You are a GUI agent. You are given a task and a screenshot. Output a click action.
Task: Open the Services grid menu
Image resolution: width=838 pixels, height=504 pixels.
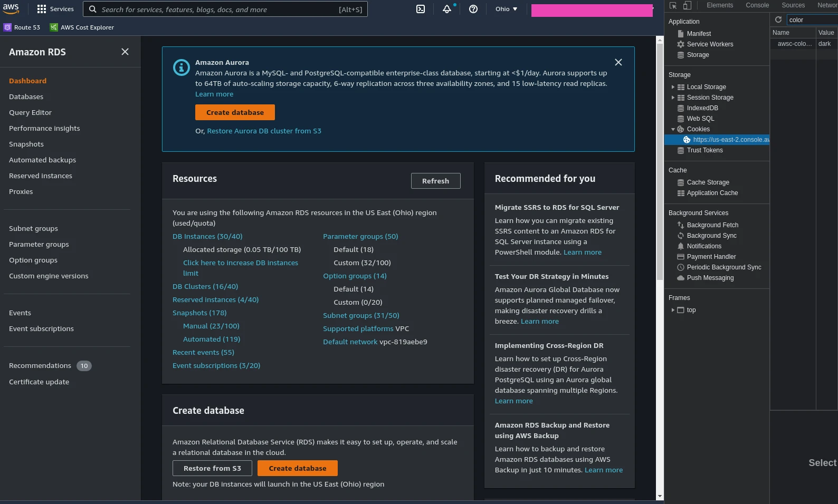click(55, 9)
